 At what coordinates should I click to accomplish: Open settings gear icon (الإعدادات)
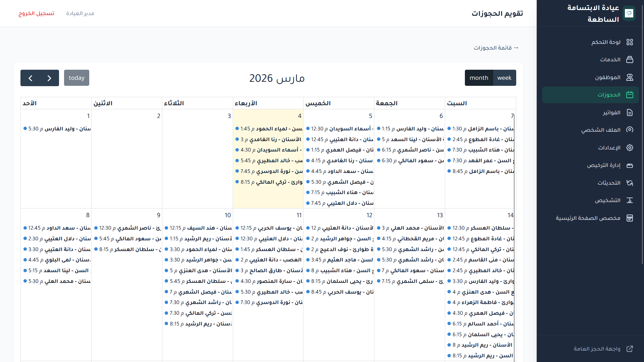(x=630, y=148)
